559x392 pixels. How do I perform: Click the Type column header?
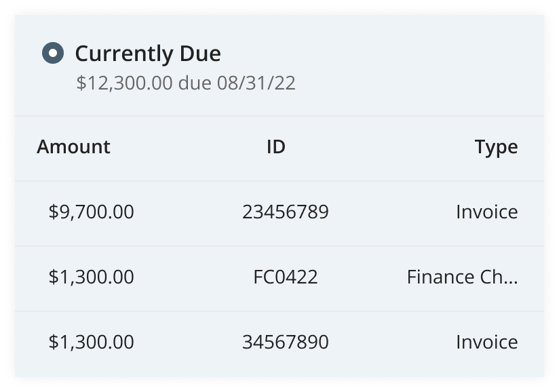pyautogui.click(x=497, y=146)
